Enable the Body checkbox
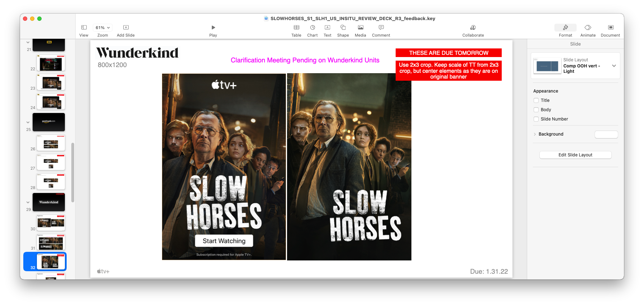This screenshot has height=306, width=644. [x=536, y=110]
